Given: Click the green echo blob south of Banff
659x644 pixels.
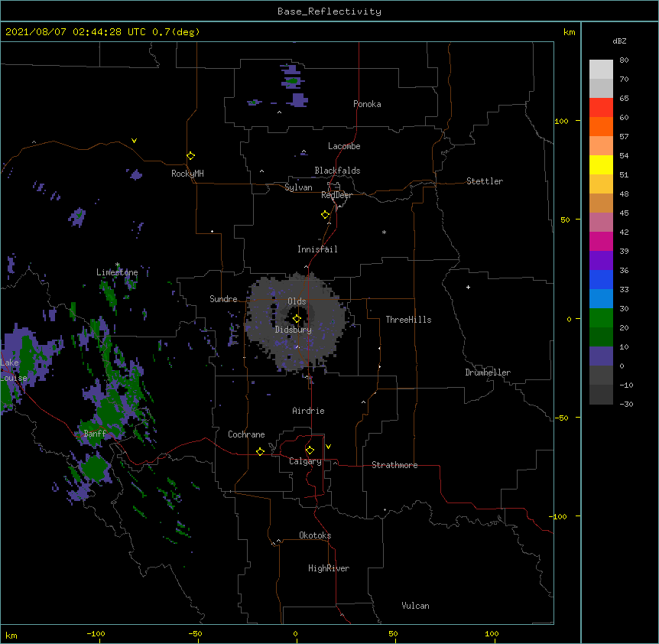Looking at the screenshot, I should 96,467.
